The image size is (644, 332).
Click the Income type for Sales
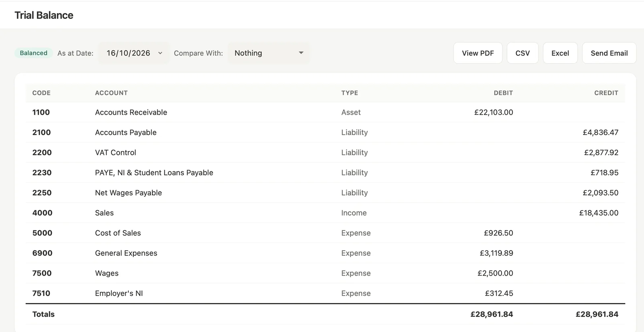(354, 213)
